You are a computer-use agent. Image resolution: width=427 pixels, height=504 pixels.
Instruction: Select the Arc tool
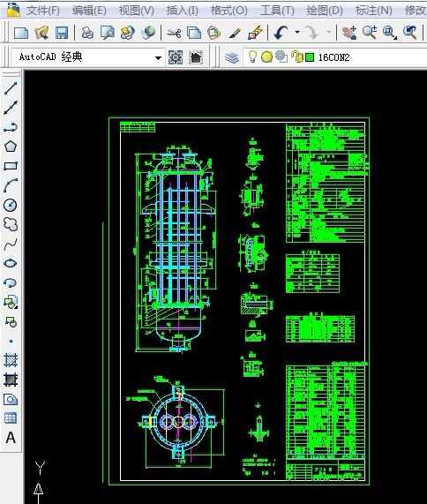tap(11, 185)
